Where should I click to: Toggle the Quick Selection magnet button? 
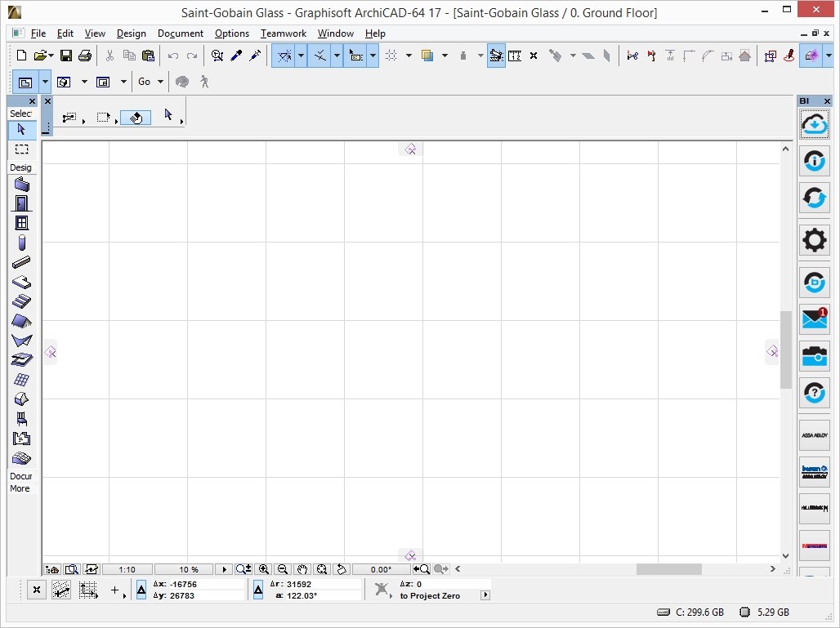[355, 56]
